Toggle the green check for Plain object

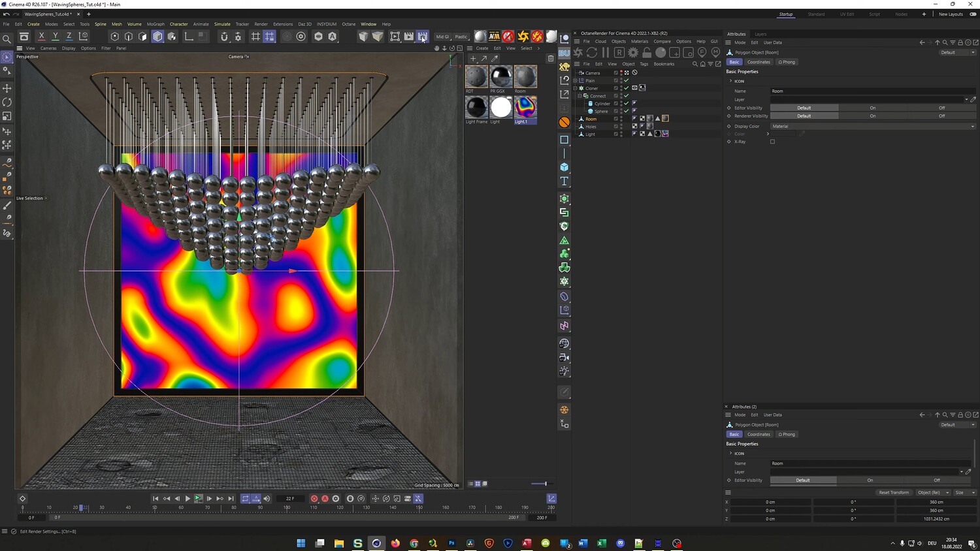click(x=627, y=80)
